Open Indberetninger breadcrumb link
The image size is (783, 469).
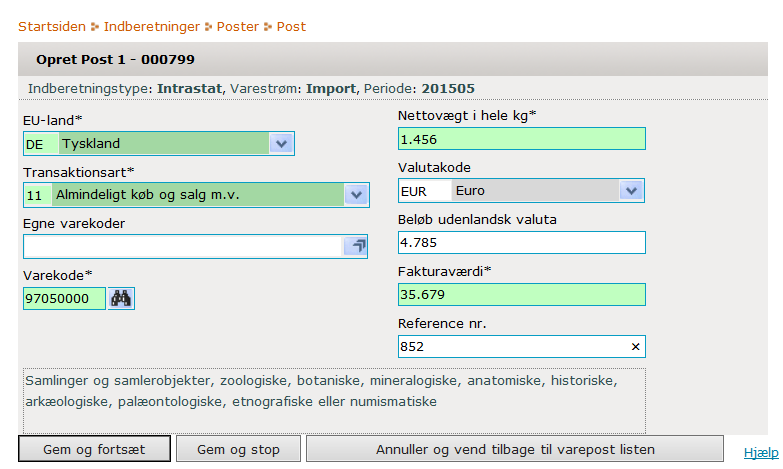pos(151,26)
